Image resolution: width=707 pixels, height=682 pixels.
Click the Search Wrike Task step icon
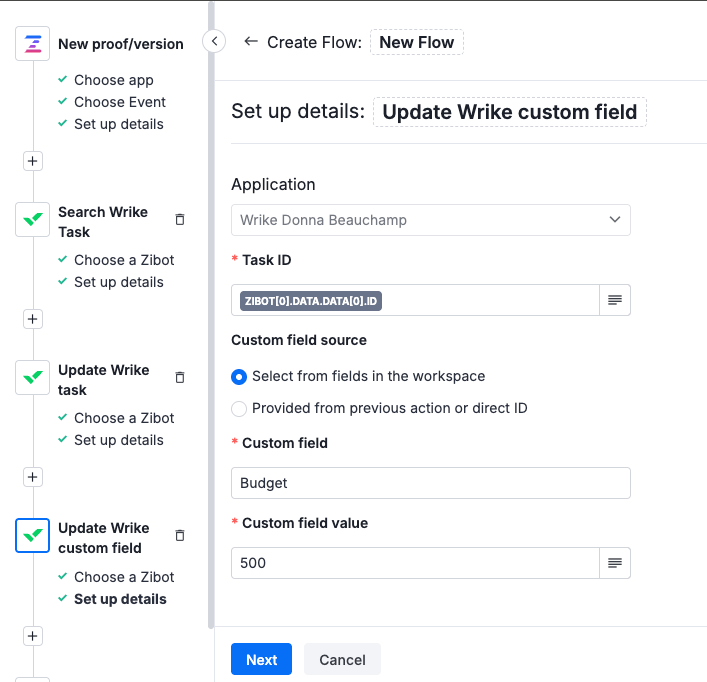[x=32, y=220]
